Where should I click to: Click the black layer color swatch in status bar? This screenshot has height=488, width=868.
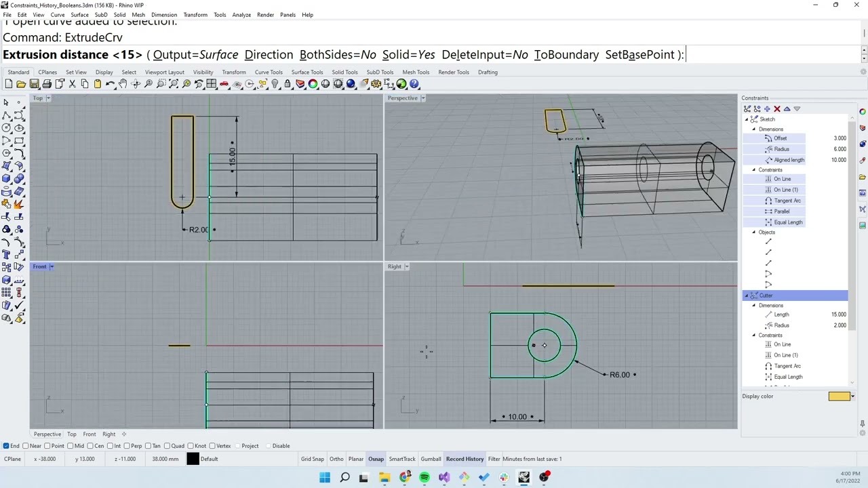pos(193,459)
